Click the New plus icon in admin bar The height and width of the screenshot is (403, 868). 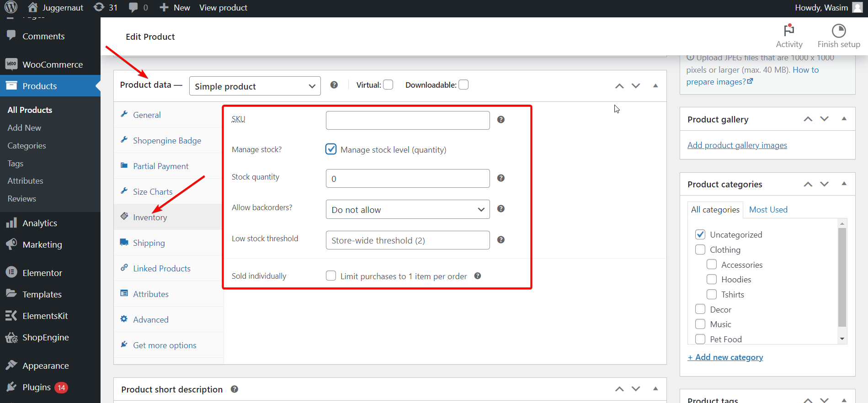click(x=164, y=7)
